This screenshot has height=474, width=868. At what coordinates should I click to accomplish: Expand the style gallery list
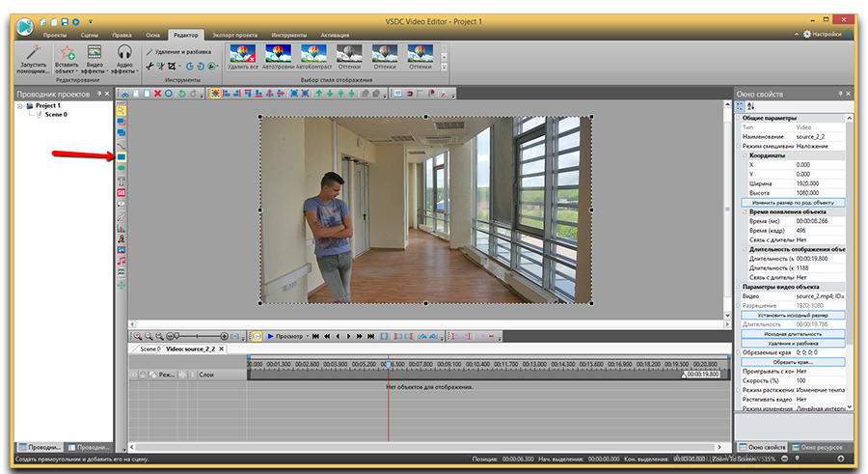[x=444, y=67]
